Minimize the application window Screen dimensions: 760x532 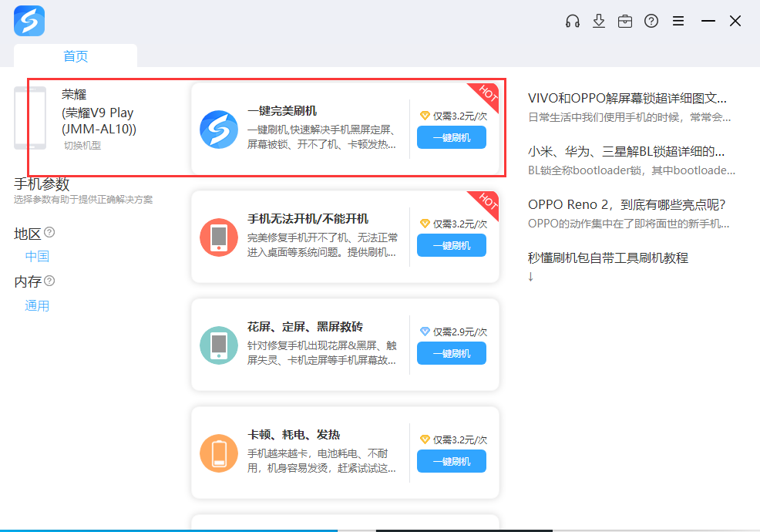[708, 21]
